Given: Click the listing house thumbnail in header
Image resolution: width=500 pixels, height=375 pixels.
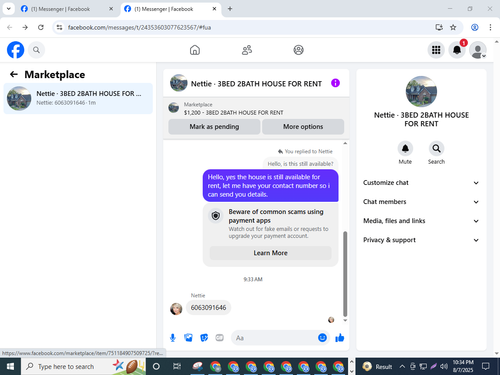Looking at the screenshot, I should coord(179,83).
